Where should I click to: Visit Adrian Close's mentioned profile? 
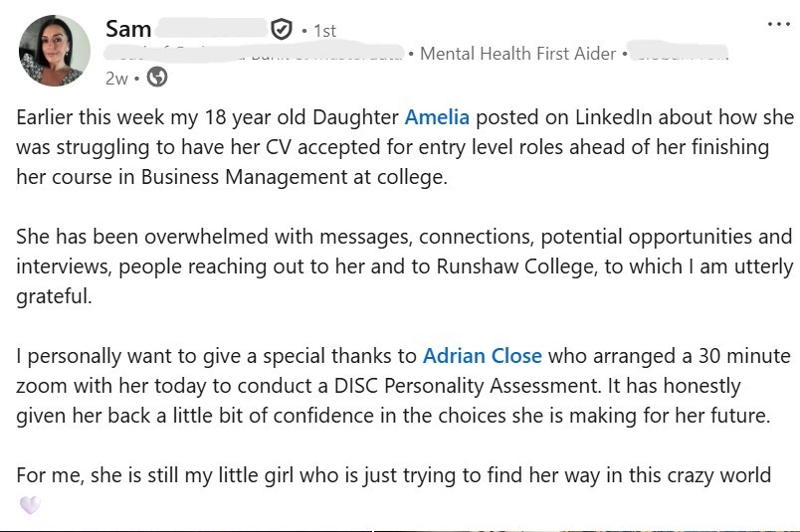click(483, 355)
